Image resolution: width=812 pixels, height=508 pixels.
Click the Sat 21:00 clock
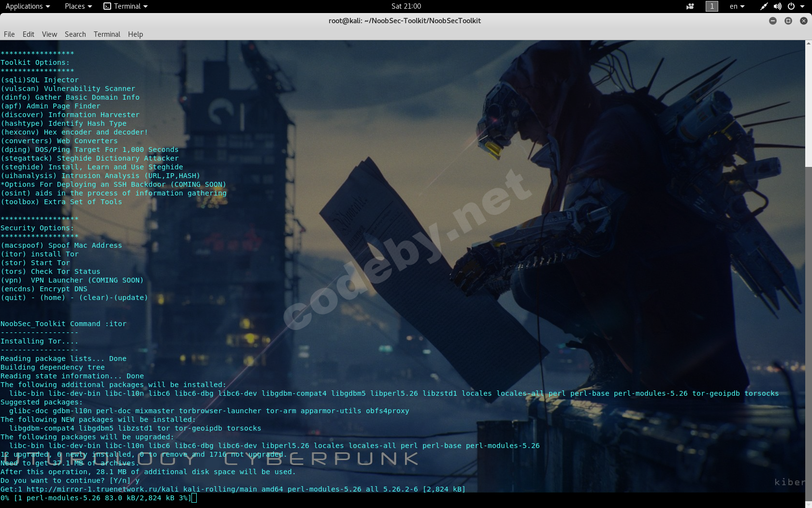click(406, 6)
